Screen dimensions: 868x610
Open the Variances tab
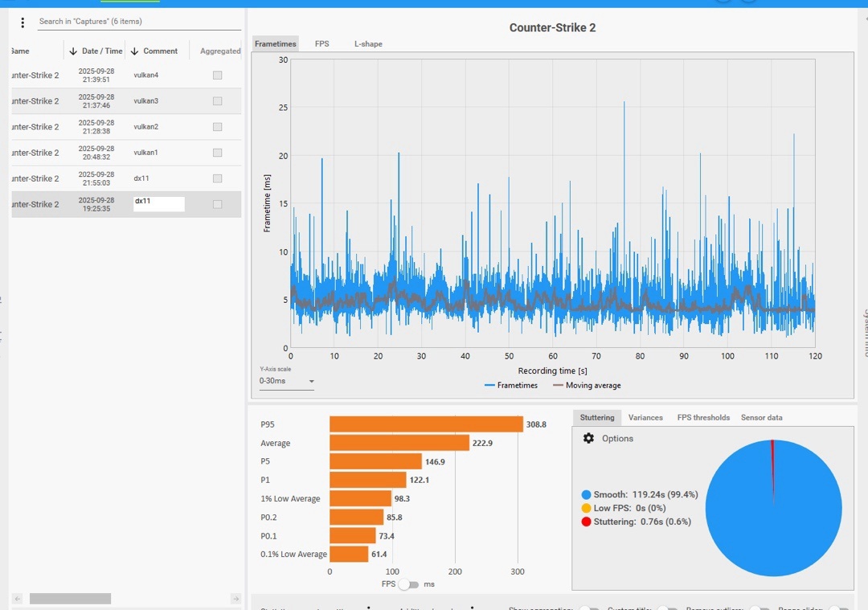point(645,418)
